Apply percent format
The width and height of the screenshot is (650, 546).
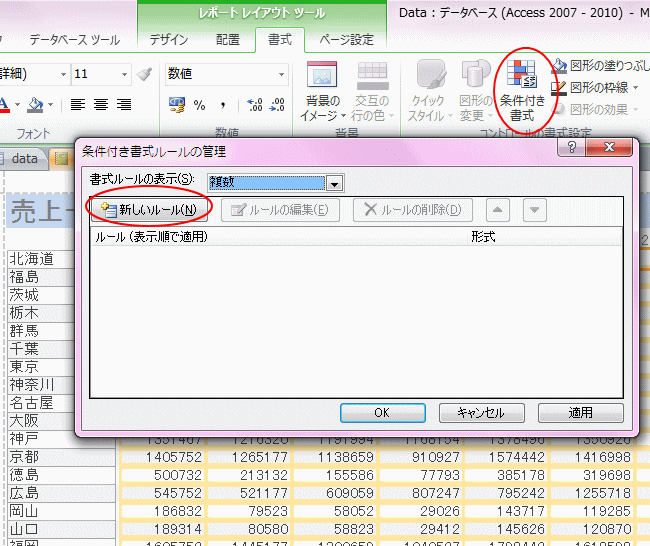199,105
